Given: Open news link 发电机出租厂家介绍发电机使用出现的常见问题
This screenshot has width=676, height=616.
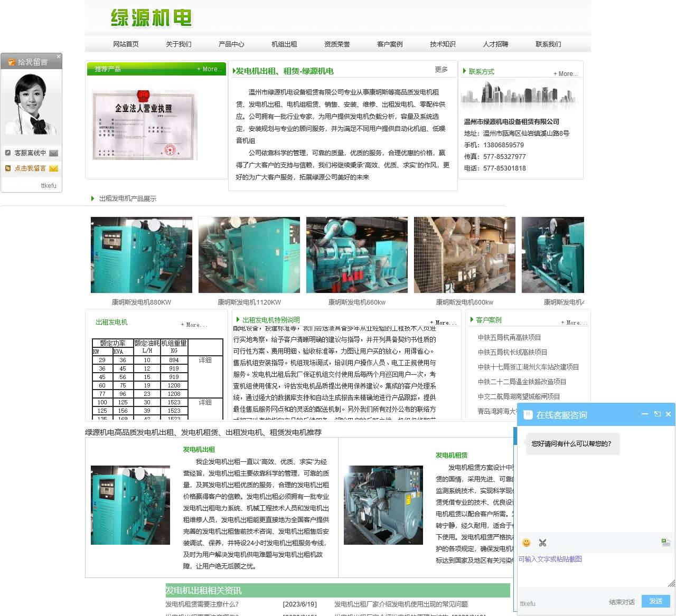Looking at the screenshot, I should 401,604.
